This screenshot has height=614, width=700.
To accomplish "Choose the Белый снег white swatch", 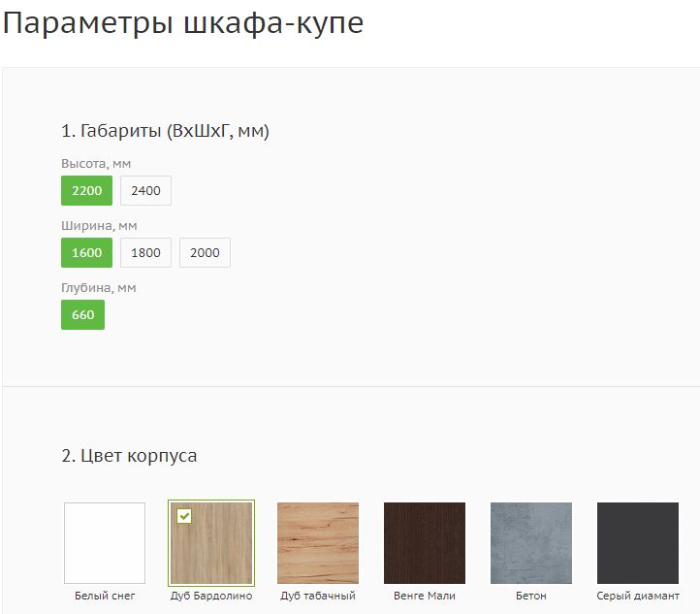I will (x=105, y=542).
